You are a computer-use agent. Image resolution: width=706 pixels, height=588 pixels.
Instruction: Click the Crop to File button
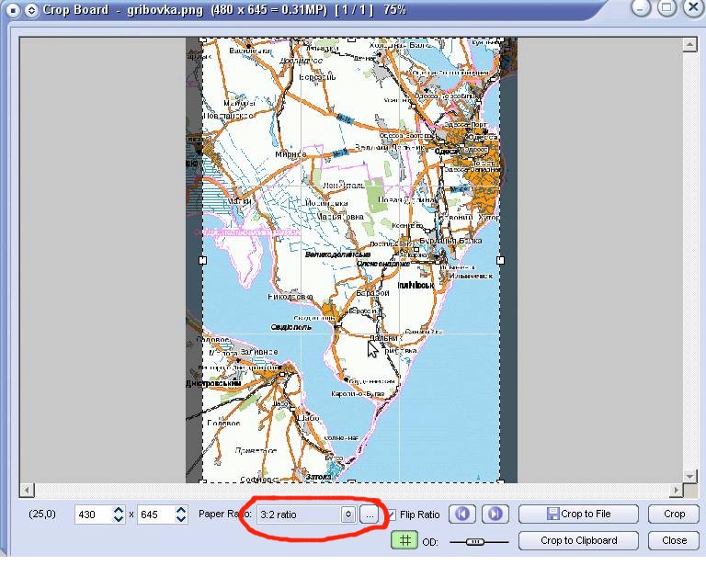coord(578,514)
